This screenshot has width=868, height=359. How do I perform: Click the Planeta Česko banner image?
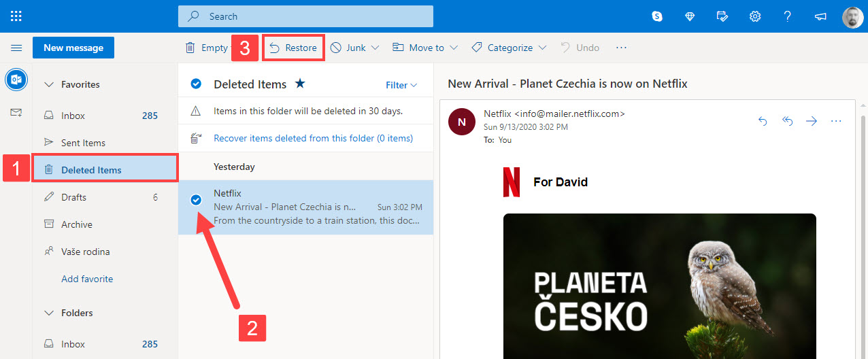[659, 286]
